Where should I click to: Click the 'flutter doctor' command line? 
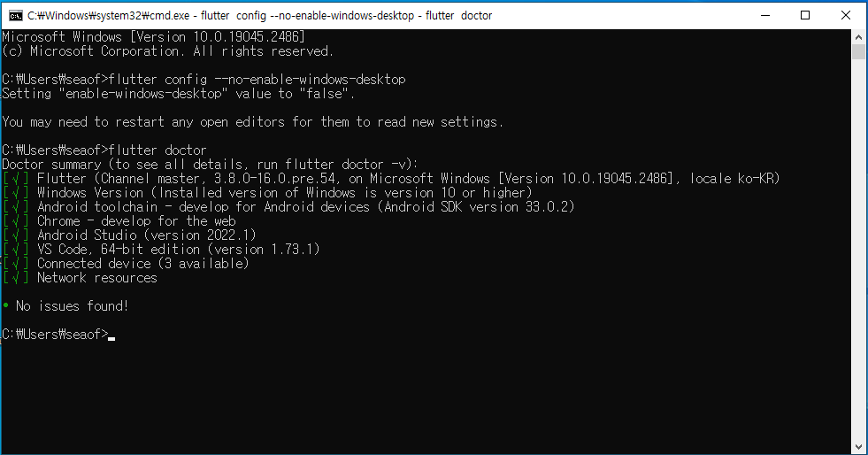(104, 150)
